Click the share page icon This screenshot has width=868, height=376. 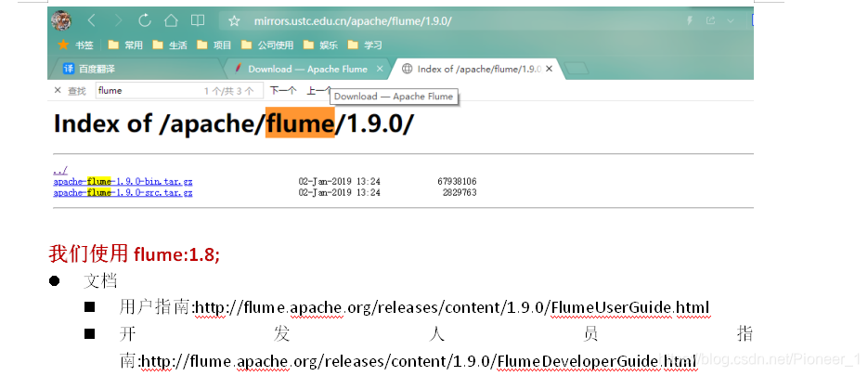(x=710, y=21)
